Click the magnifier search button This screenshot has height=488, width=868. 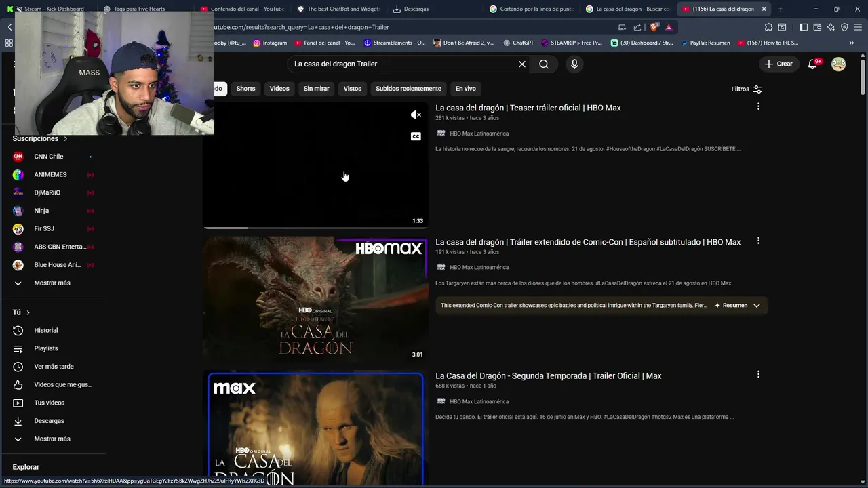coord(544,64)
